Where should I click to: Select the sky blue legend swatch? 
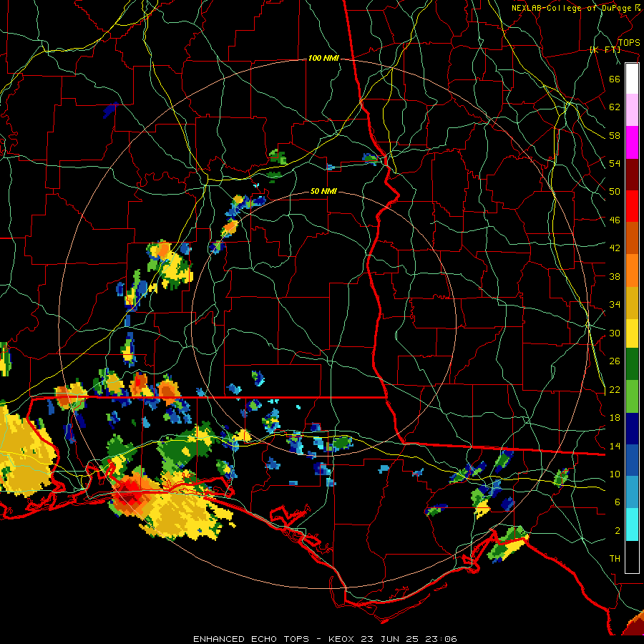pyautogui.click(x=632, y=493)
